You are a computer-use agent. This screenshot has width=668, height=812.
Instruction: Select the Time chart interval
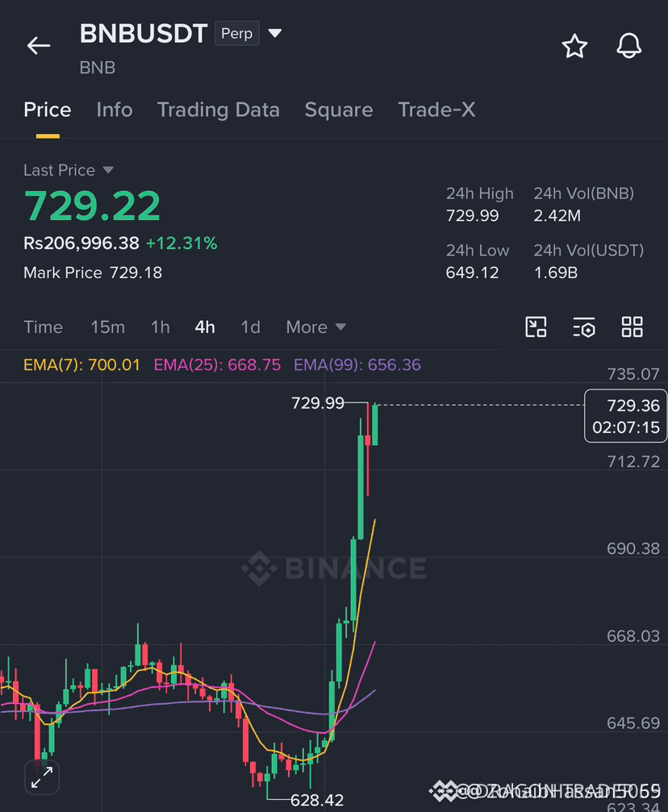click(43, 327)
